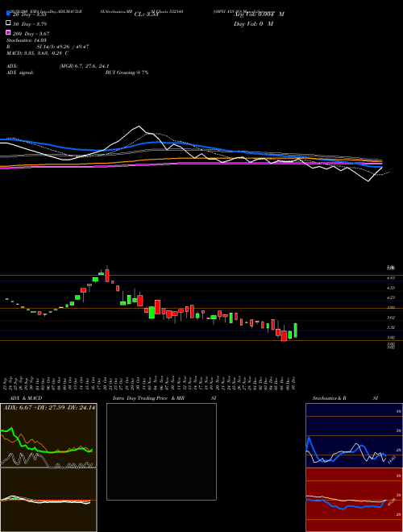The width and height of the screenshot is (403, 532).
Task: Click the blue 20 Day legend swatch
Action: [8, 14]
